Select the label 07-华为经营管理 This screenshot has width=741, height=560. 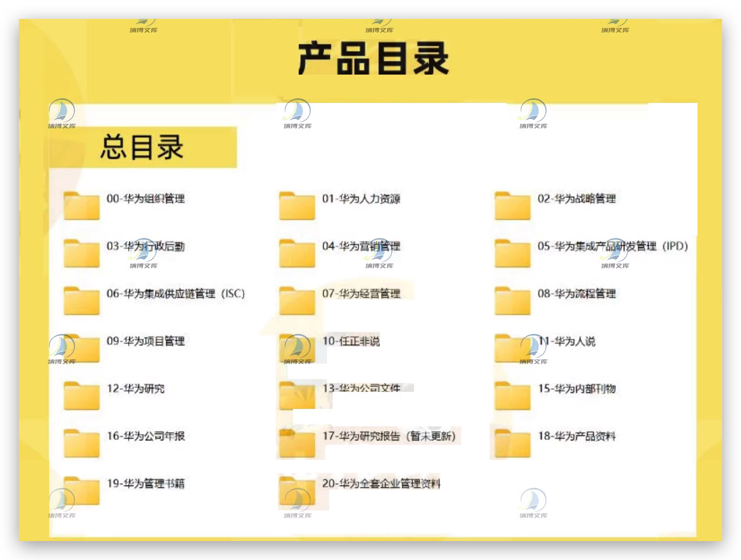361,294
